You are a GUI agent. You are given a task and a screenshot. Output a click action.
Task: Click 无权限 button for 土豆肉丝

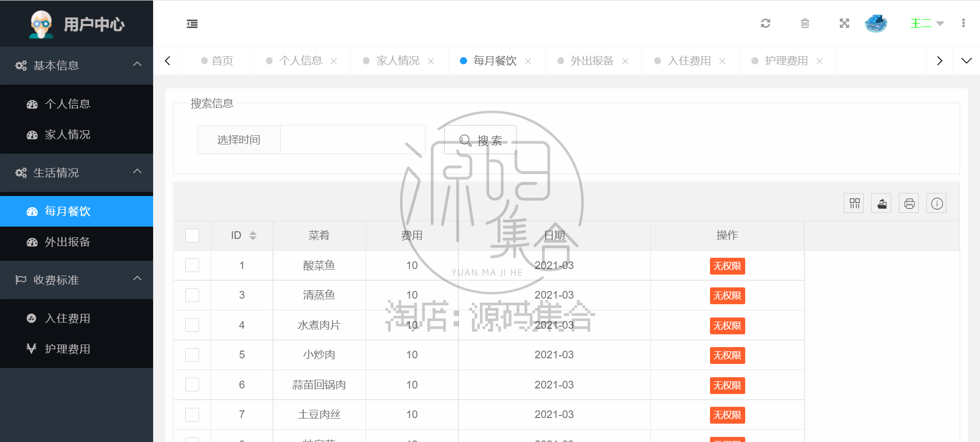pos(727,415)
